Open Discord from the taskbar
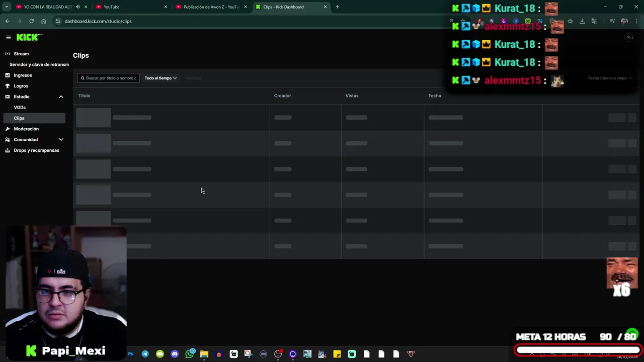644x362 pixels. (175, 354)
